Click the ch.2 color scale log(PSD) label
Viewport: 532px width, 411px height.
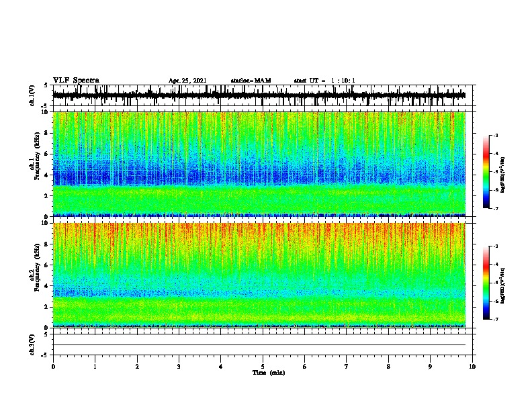(x=503, y=285)
